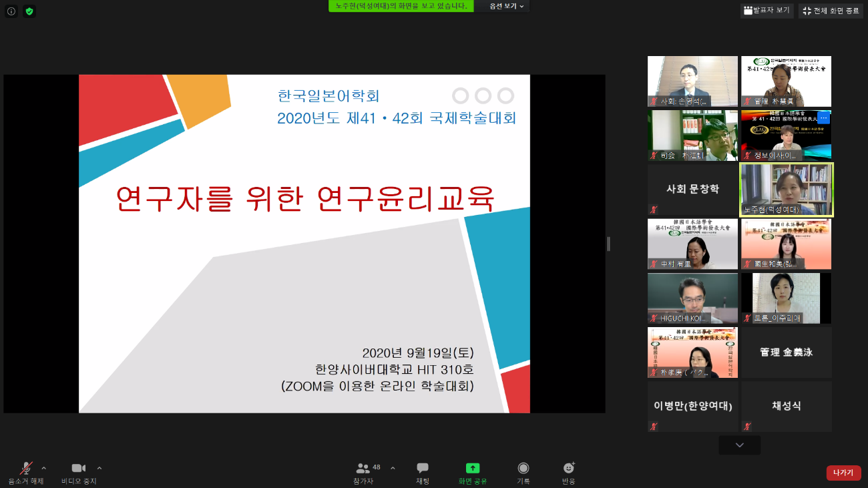The image size is (868, 488).
Task: Open the 채팅 chat panel
Action: 423,473
